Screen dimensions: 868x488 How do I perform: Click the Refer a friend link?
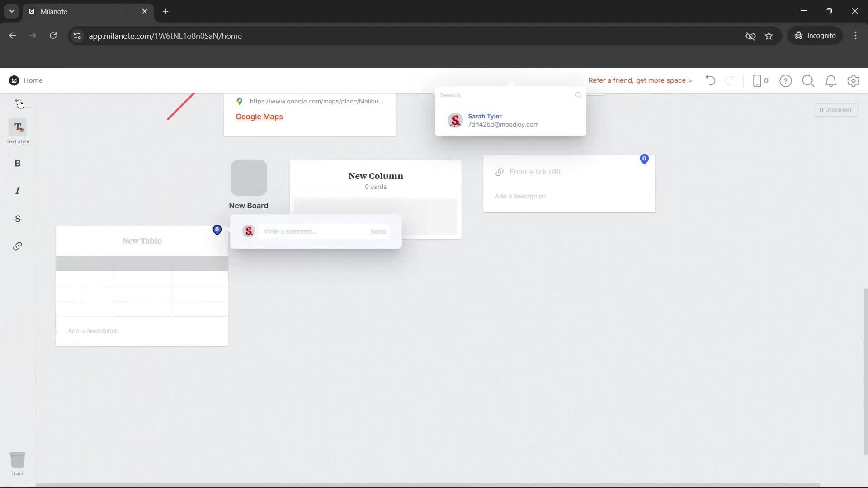[x=640, y=80]
